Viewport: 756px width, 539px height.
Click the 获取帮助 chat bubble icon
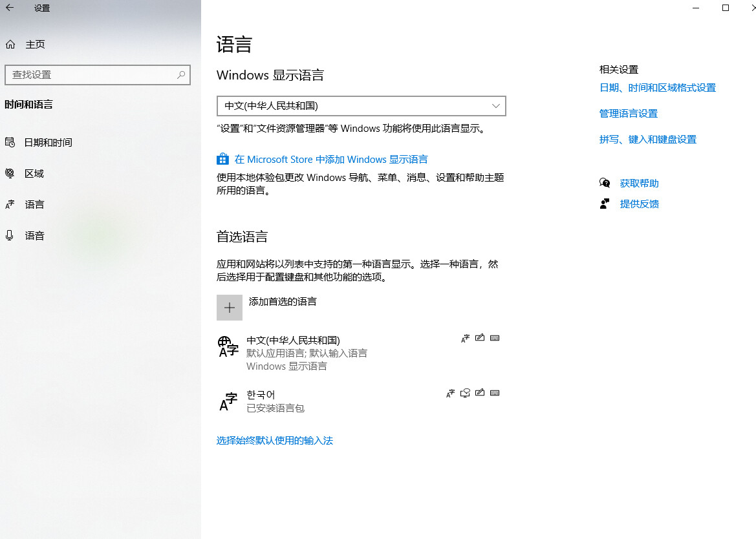pyautogui.click(x=605, y=184)
